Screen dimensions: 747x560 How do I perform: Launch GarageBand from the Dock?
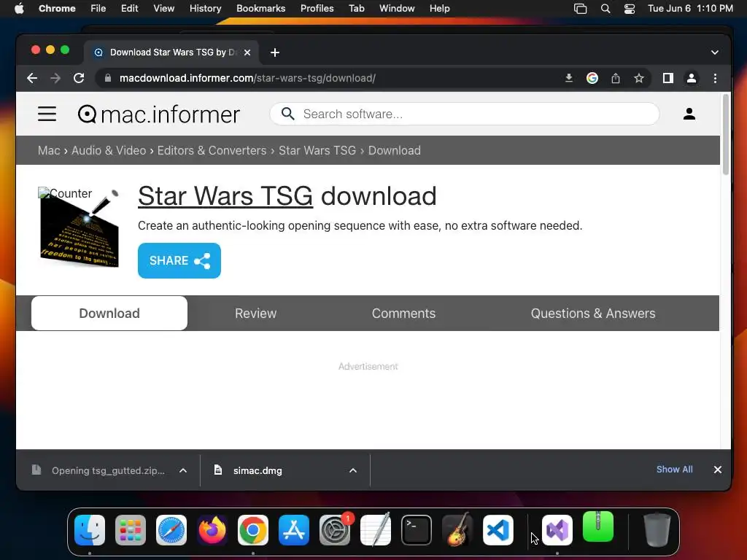pos(457,529)
